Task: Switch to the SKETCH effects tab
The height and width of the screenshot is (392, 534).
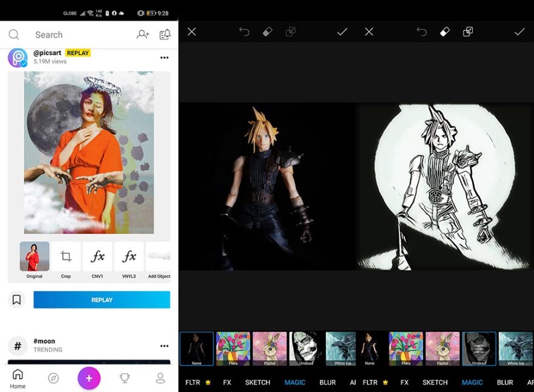Action: point(257,382)
